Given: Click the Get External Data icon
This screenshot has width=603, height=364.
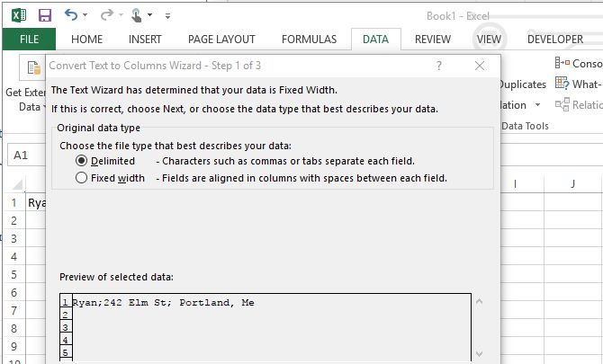Looking at the screenshot, I should [33, 68].
